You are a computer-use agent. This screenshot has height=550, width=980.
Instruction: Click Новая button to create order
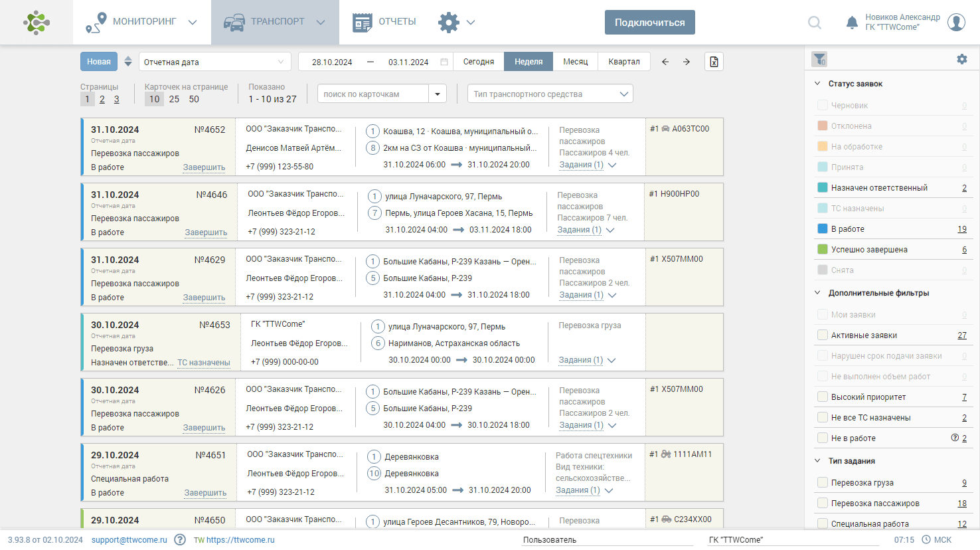coord(99,62)
